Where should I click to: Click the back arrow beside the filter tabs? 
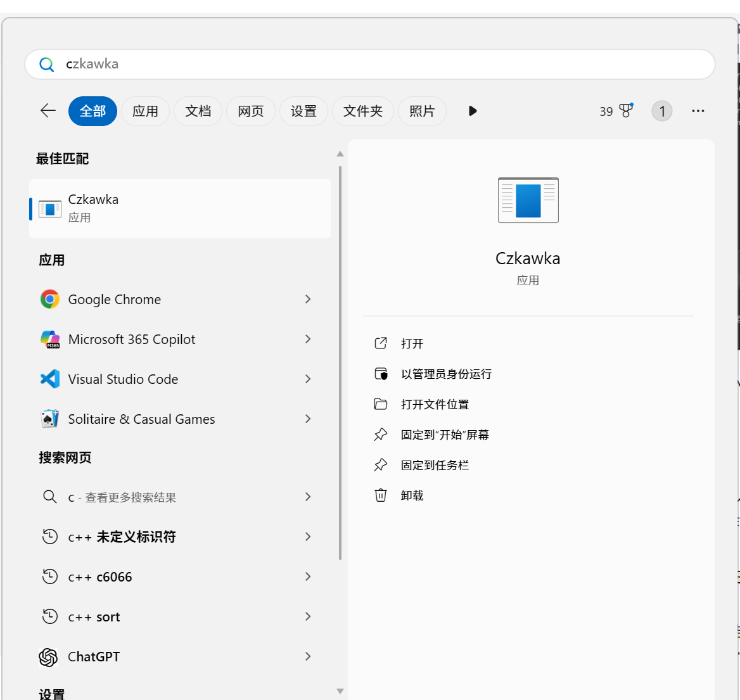(48, 111)
